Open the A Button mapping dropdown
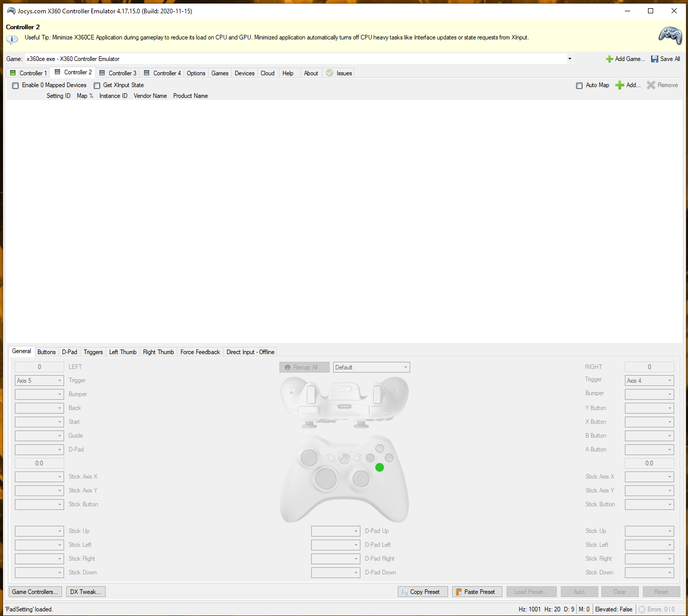 (649, 449)
